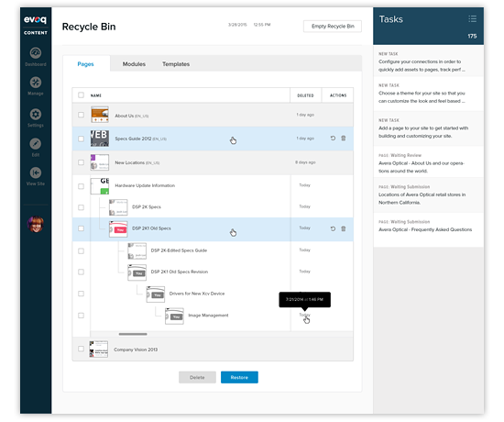Open the About Us page thumbnail
This screenshot has width=504, height=422.
click(x=100, y=115)
